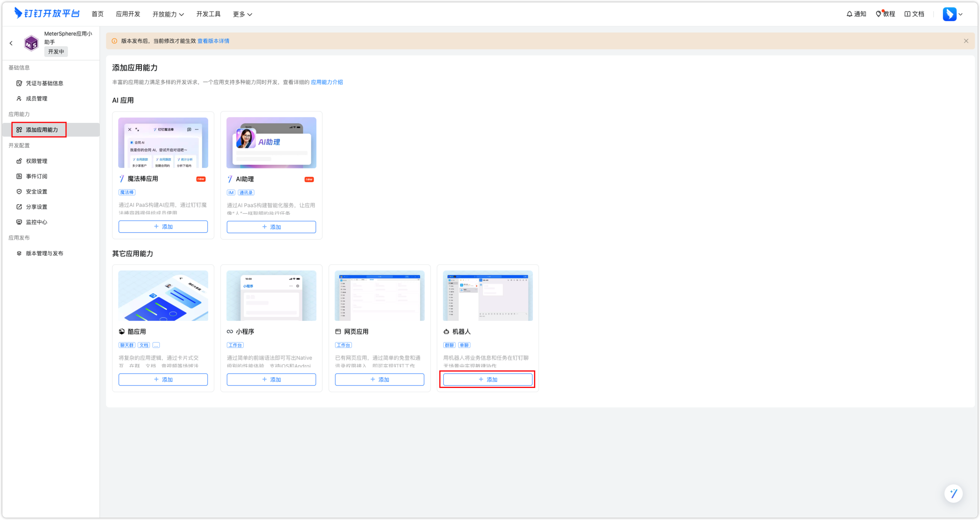Click the floating magic wand assistant icon

click(x=953, y=494)
